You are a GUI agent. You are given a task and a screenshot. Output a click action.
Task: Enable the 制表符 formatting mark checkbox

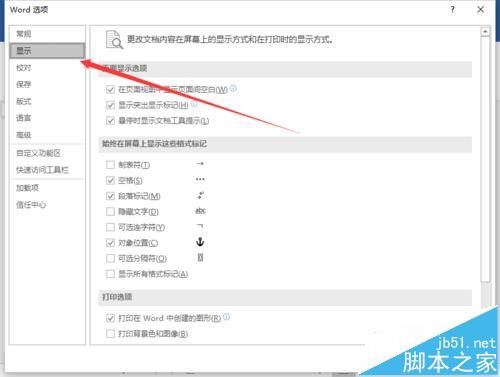[x=110, y=165]
